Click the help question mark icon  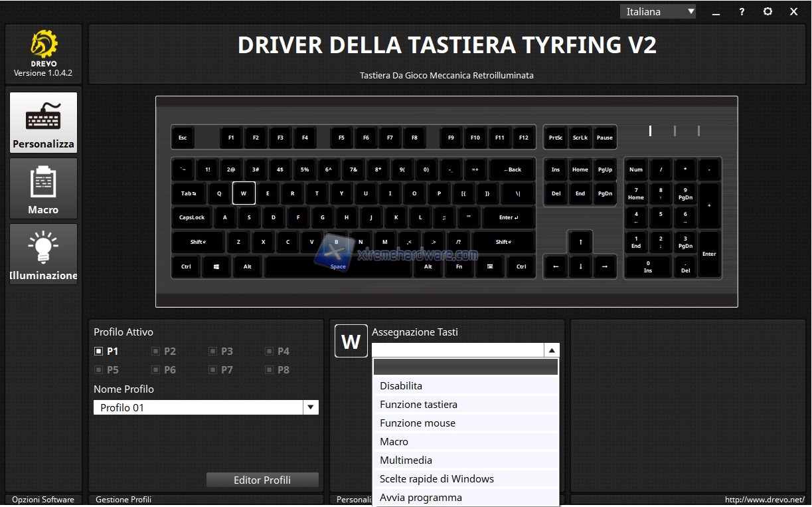tap(742, 11)
